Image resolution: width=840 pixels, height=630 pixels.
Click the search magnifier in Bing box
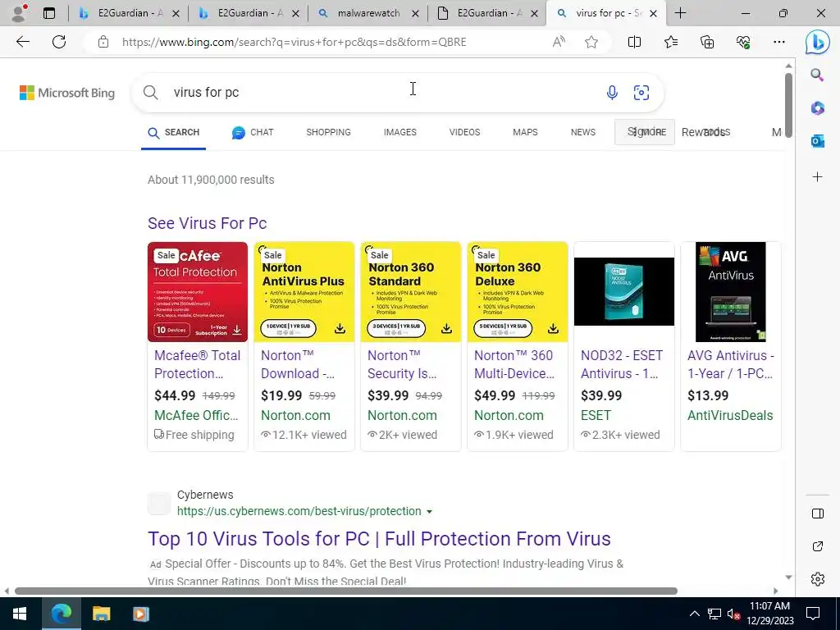coord(151,93)
